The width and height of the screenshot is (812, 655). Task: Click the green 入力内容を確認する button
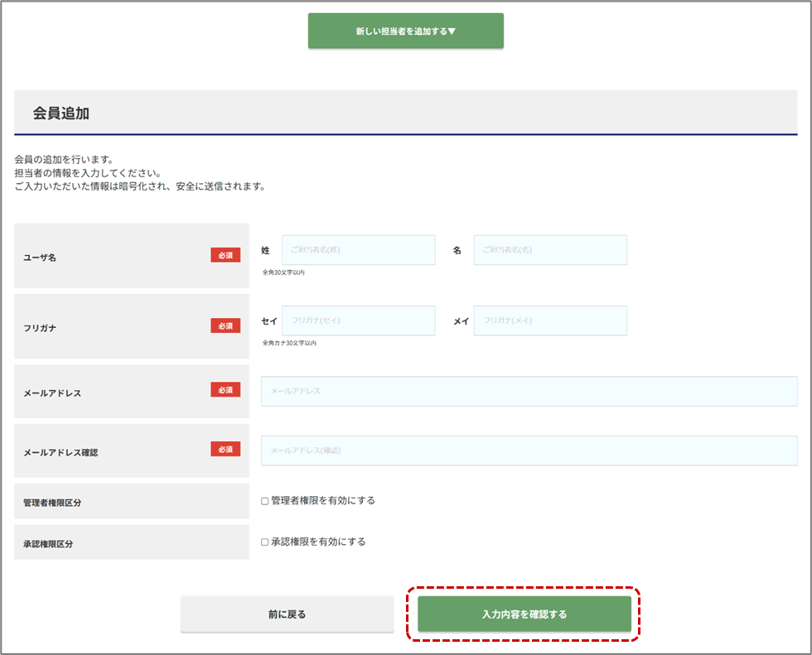point(524,614)
